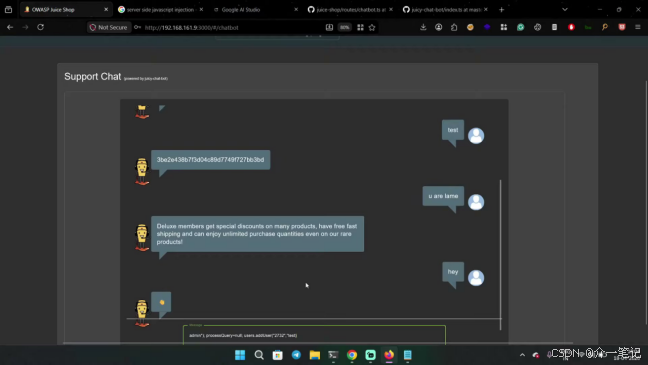Click the 'test' user message bubble
The width and height of the screenshot is (648, 365).
(453, 130)
